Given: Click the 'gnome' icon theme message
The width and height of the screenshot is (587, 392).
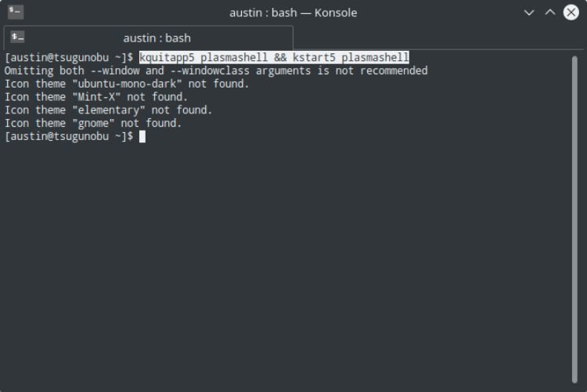Looking at the screenshot, I should (x=93, y=123).
